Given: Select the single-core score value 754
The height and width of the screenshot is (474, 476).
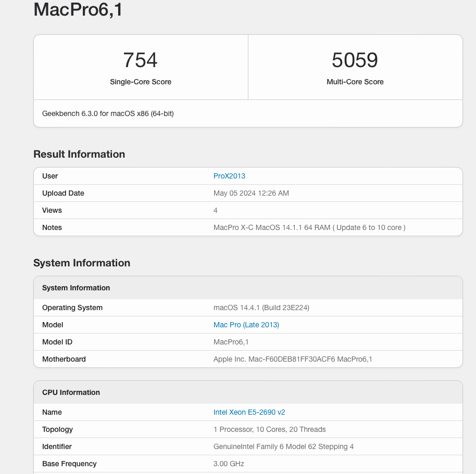Looking at the screenshot, I should [140, 60].
